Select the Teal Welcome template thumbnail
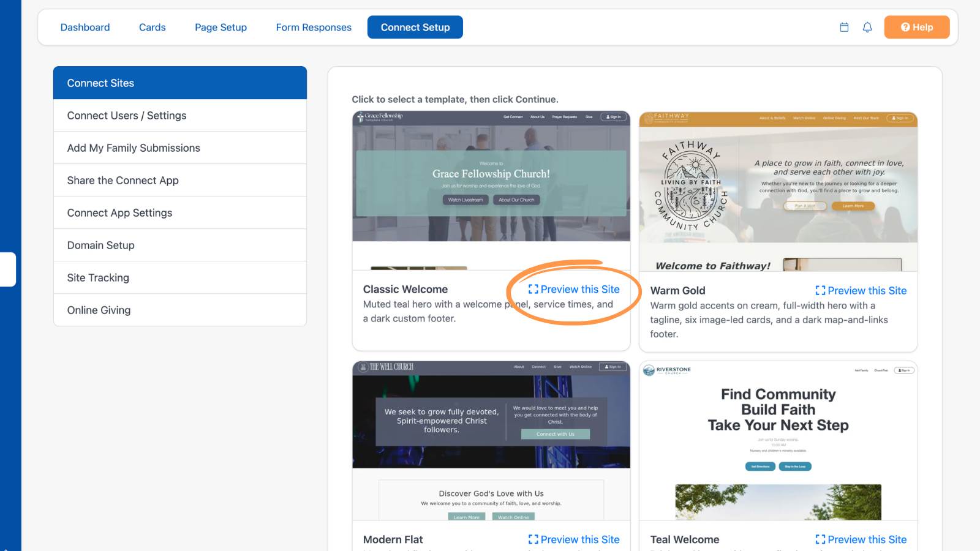Viewport: 980px width, 551px height. coord(778,441)
